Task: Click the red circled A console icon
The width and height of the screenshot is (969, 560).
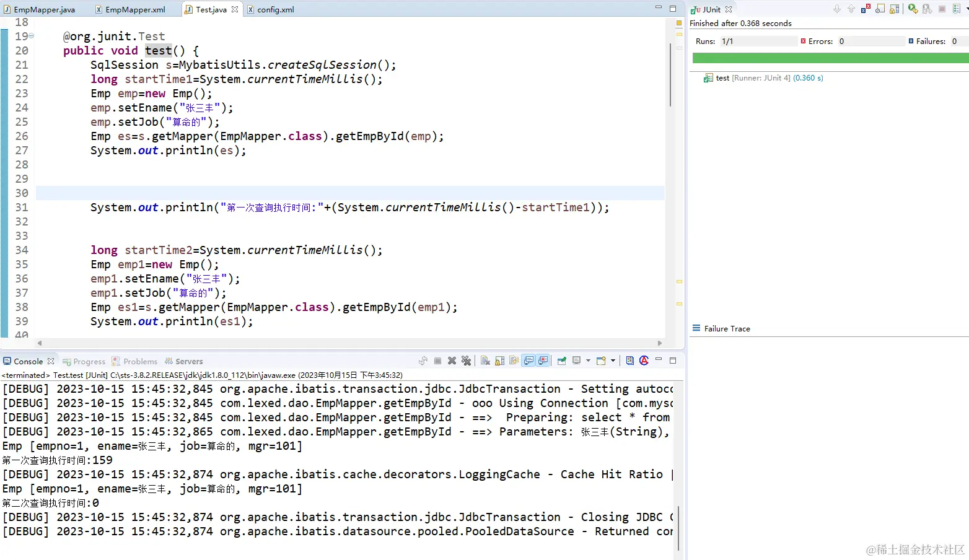Action: [x=644, y=361]
